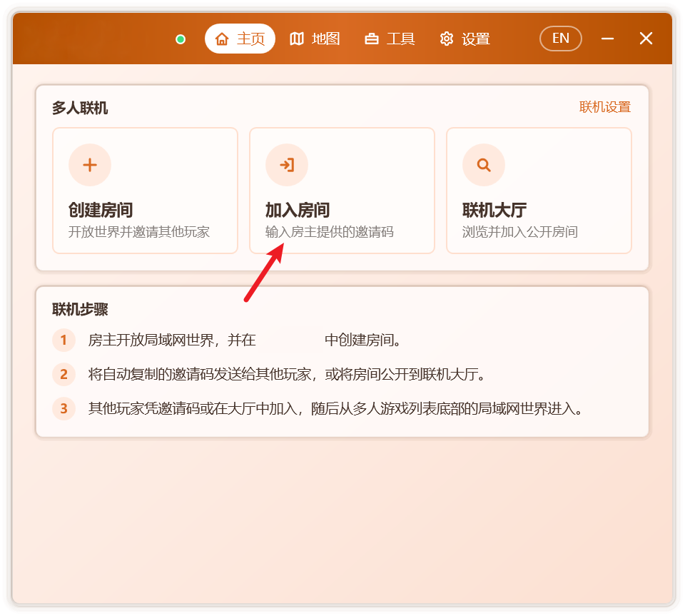Click the gear icon beside 设置
Viewport: 685px width, 616px height.
pos(447,39)
